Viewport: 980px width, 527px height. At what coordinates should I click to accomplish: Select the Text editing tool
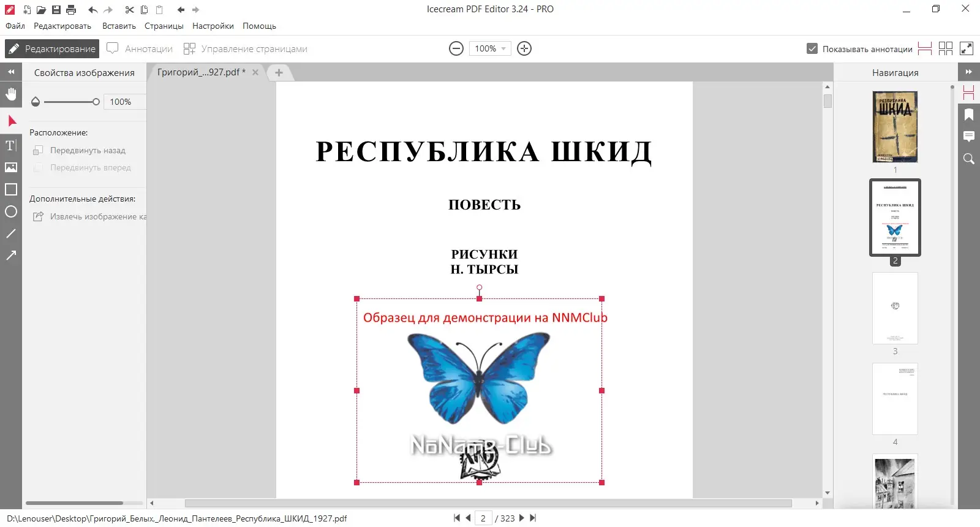tap(11, 145)
